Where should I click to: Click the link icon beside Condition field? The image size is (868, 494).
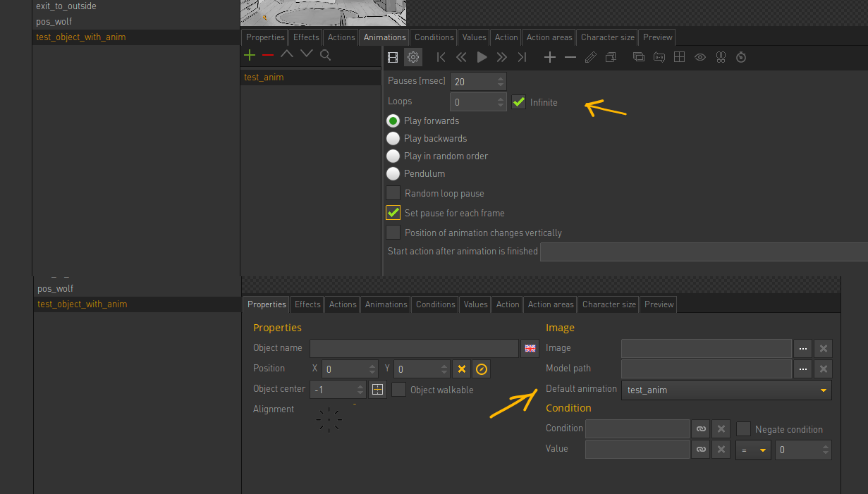click(x=701, y=428)
